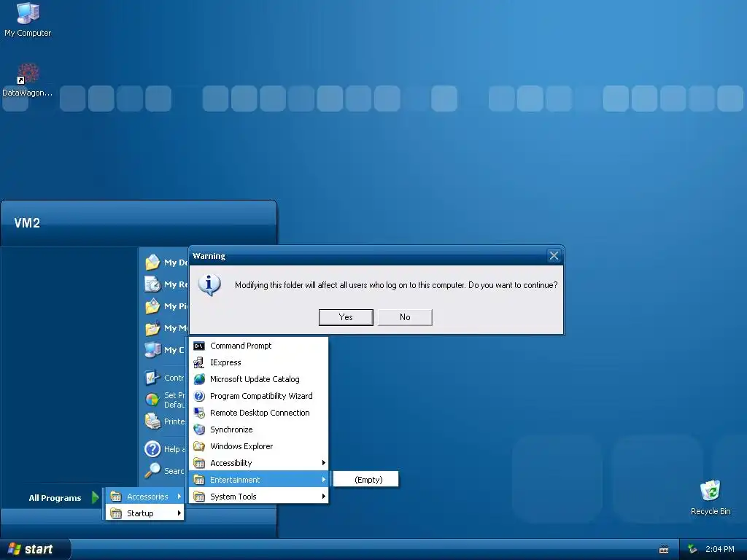Open Microsoft Update Catalog entry
The image size is (747, 560).
pyautogui.click(x=259, y=379)
